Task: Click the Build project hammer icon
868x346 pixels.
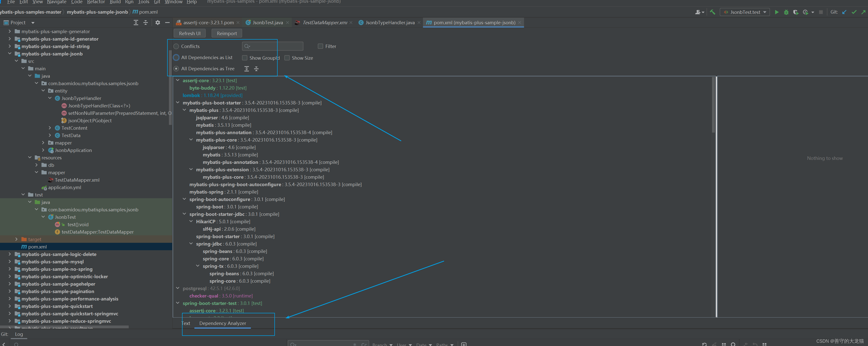Action: (712, 12)
